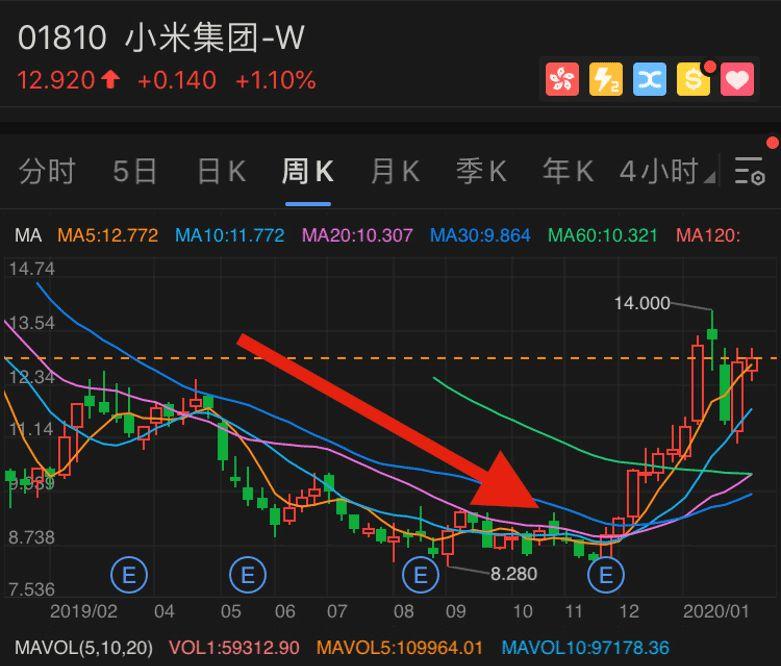Click the 8.280 low price label

[514, 574]
